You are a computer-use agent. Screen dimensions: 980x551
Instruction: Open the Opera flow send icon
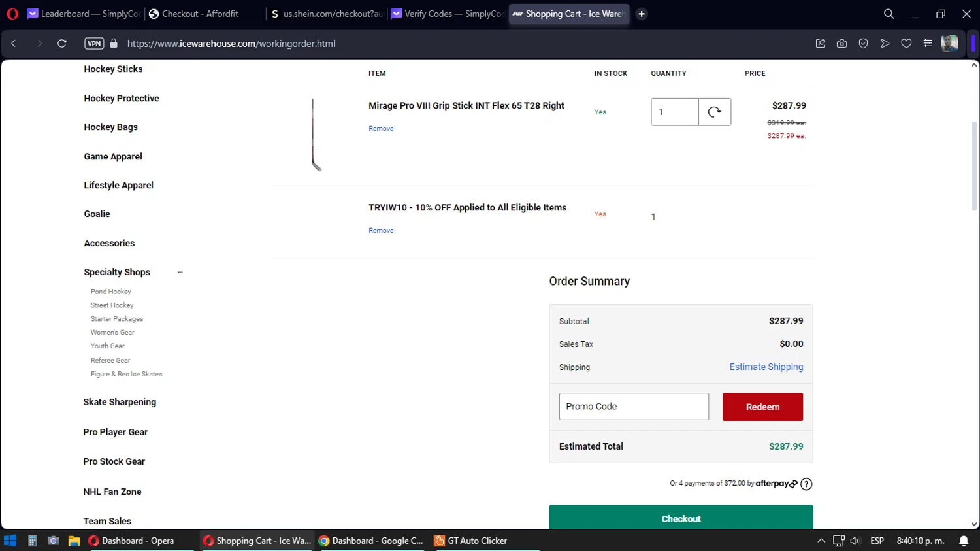click(885, 44)
